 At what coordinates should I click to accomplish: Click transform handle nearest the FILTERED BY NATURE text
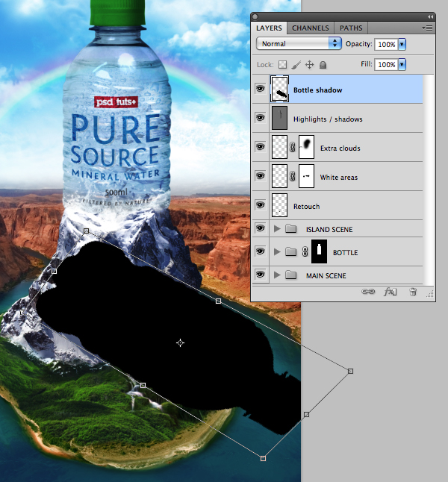coord(86,231)
